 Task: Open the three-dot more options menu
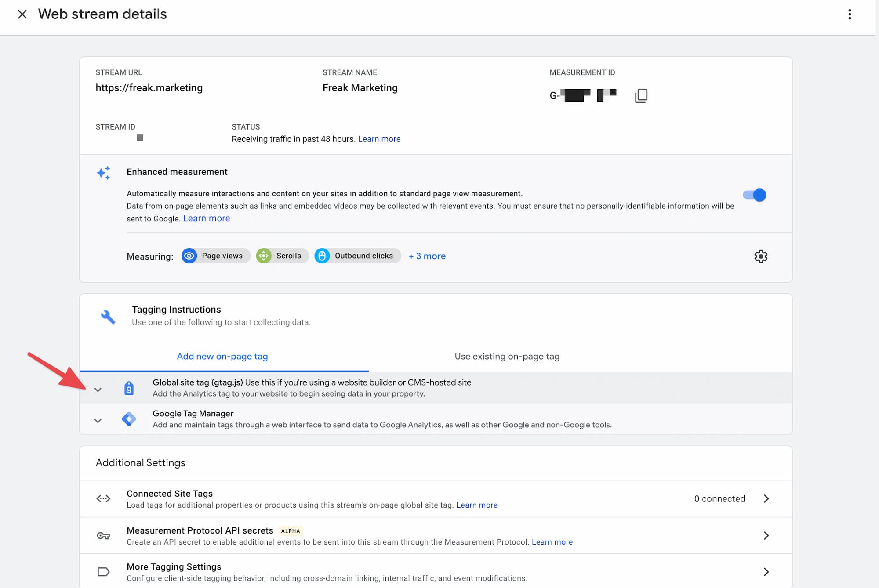(850, 14)
